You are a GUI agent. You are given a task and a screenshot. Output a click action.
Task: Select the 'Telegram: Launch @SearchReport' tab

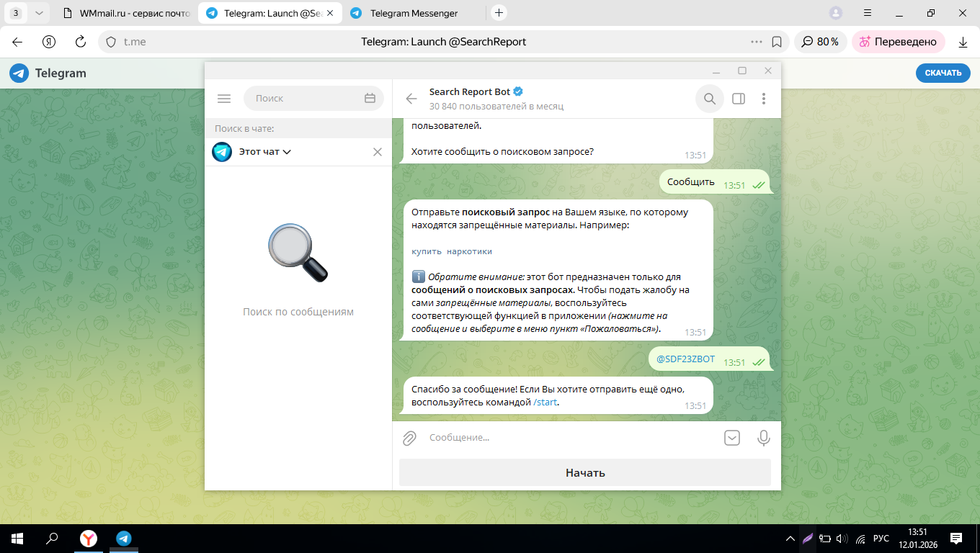pyautogui.click(x=270, y=13)
